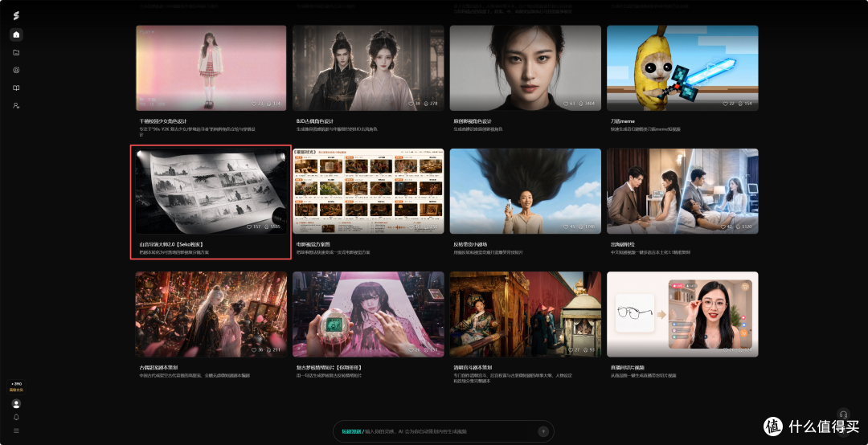Screen dimensions: 868x445
Task: Open the film visual plan grid thumbnail
Action: point(368,191)
